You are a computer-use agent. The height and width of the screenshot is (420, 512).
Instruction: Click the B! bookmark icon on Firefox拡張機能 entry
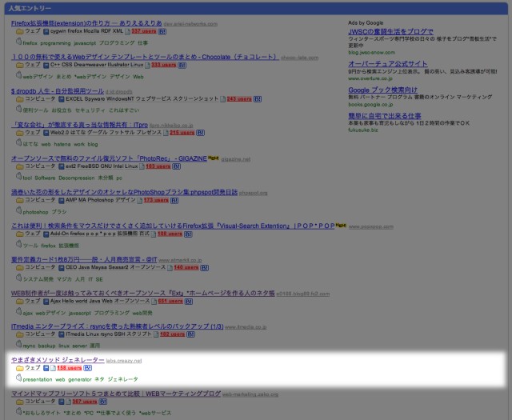tap(163, 32)
